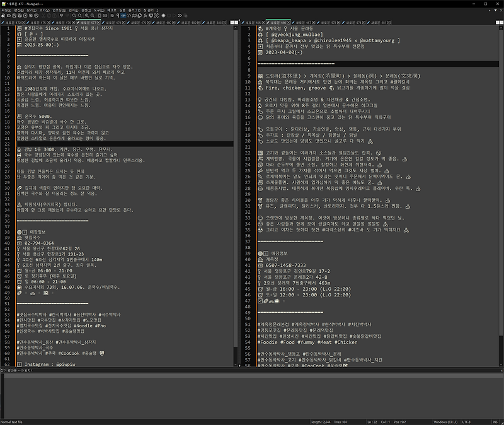Open the 편집(E) menu

[19, 10]
